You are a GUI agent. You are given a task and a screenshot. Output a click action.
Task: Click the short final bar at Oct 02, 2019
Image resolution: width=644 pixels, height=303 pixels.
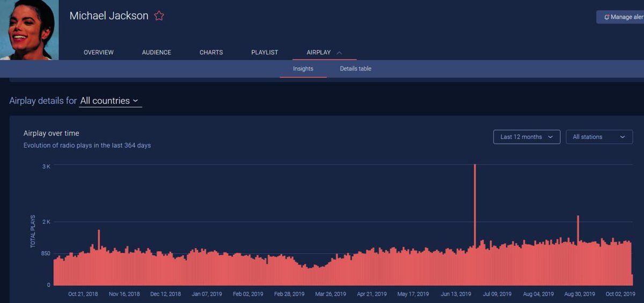click(x=632, y=280)
